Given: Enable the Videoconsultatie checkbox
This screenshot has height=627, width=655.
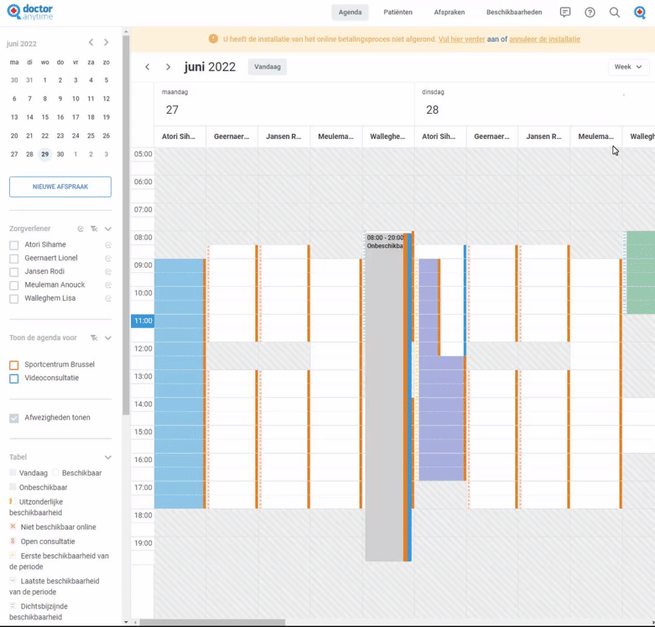Looking at the screenshot, I should [14, 378].
